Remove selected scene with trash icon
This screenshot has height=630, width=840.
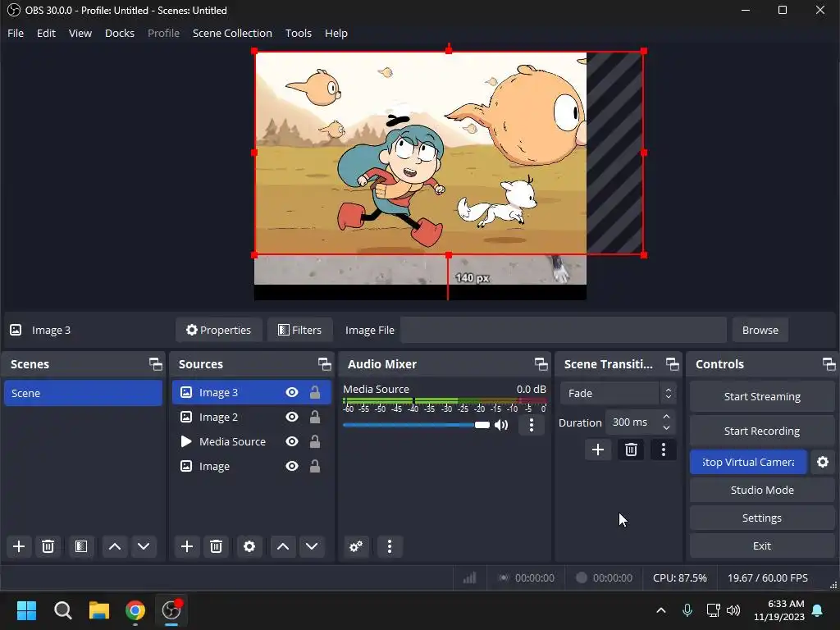pyautogui.click(x=48, y=546)
